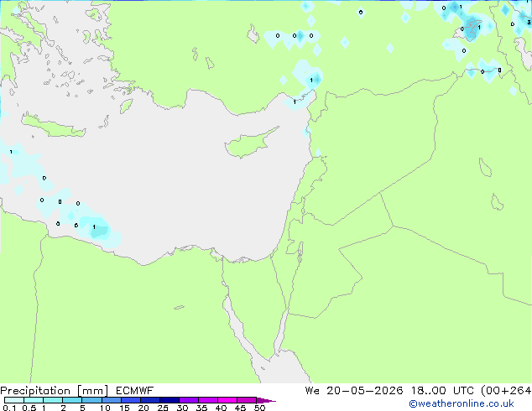The image size is (532, 411).
Task: Click the island of Crete on map
Action: (x=54, y=126)
